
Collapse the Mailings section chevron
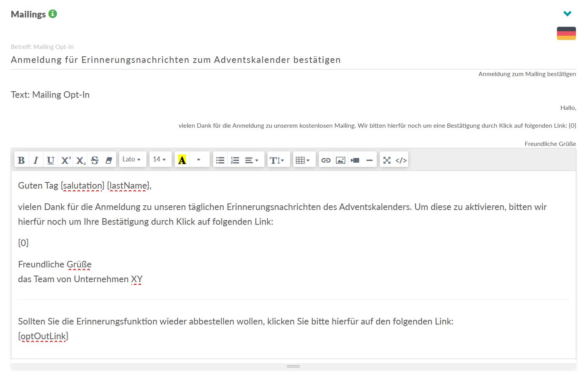567,14
